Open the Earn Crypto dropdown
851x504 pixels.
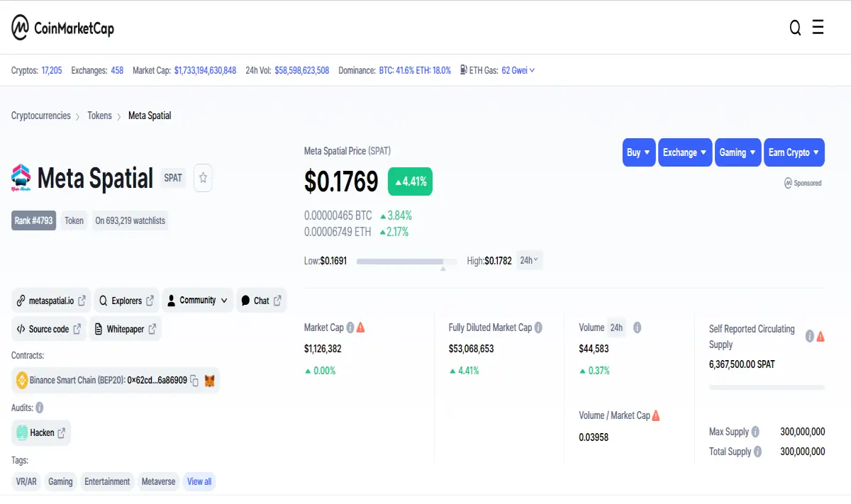[794, 152]
